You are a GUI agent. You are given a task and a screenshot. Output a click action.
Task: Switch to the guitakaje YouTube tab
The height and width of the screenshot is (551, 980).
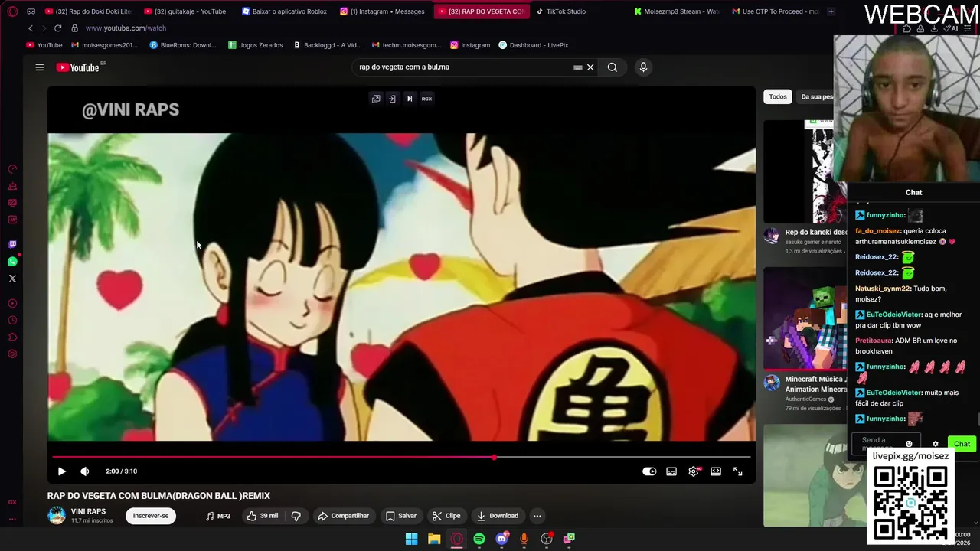pyautogui.click(x=186, y=11)
